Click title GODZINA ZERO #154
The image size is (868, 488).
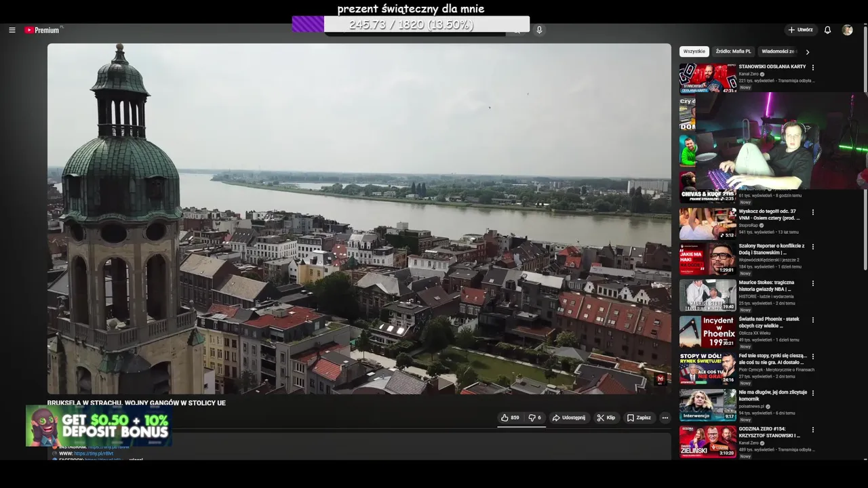770,432
